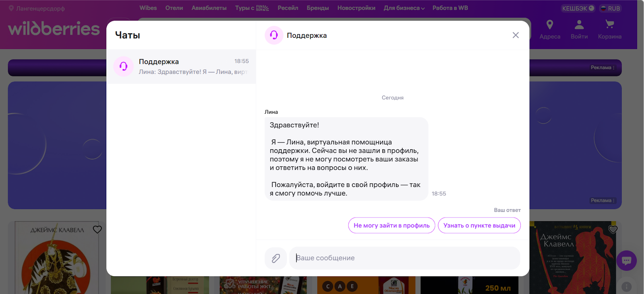The height and width of the screenshot is (294, 644).
Task: Expand the 'Для бизнеса' dropdown
Action: pos(404,8)
